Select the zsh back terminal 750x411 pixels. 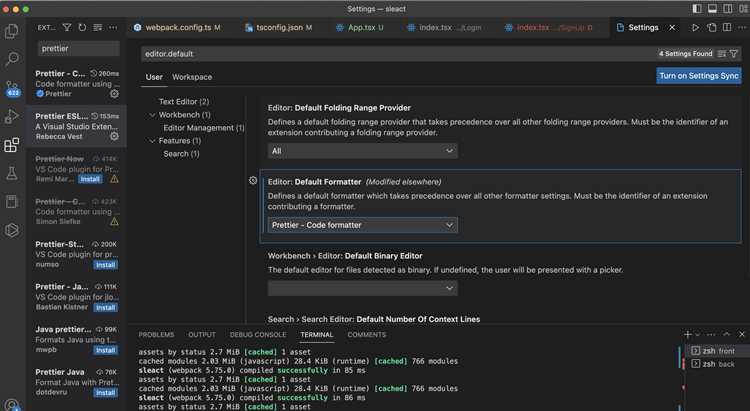(x=717, y=364)
